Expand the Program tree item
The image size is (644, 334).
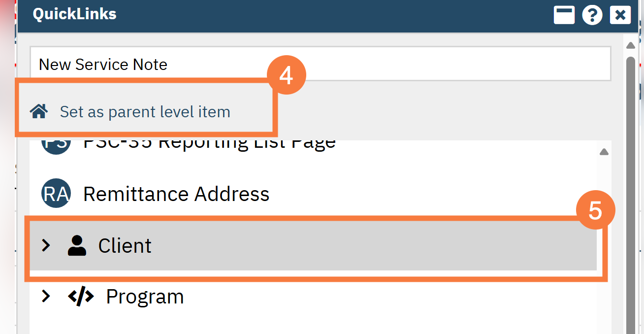[x=46, y=296]
